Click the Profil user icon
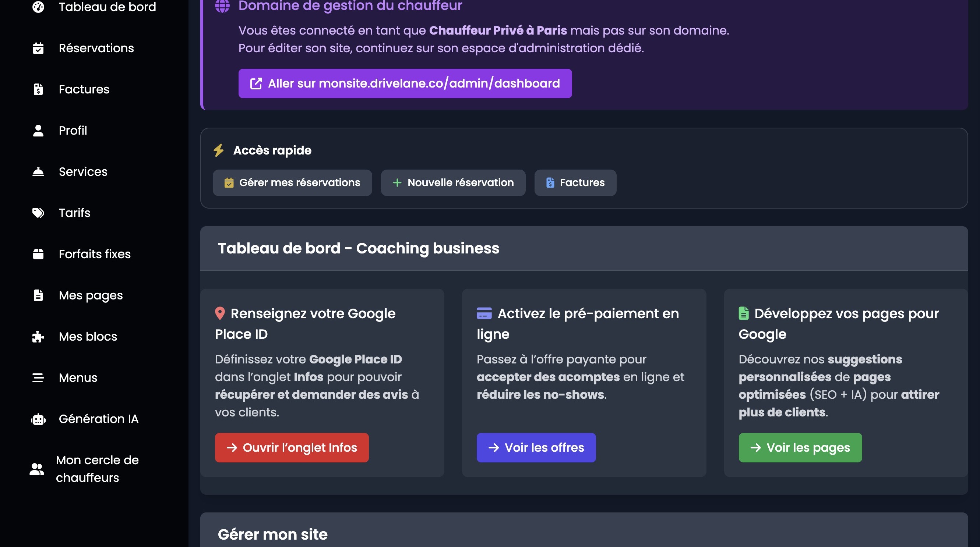Image resolution: width=980 pixels, height=547 pixels. tap(38, 130)
